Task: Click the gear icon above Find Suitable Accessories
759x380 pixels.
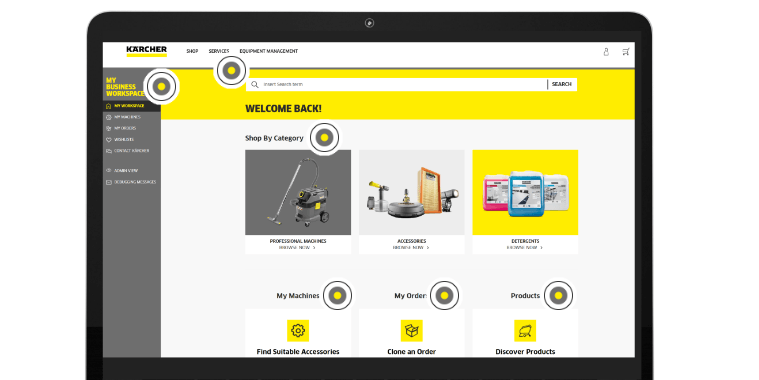Action: coord(298,331)
